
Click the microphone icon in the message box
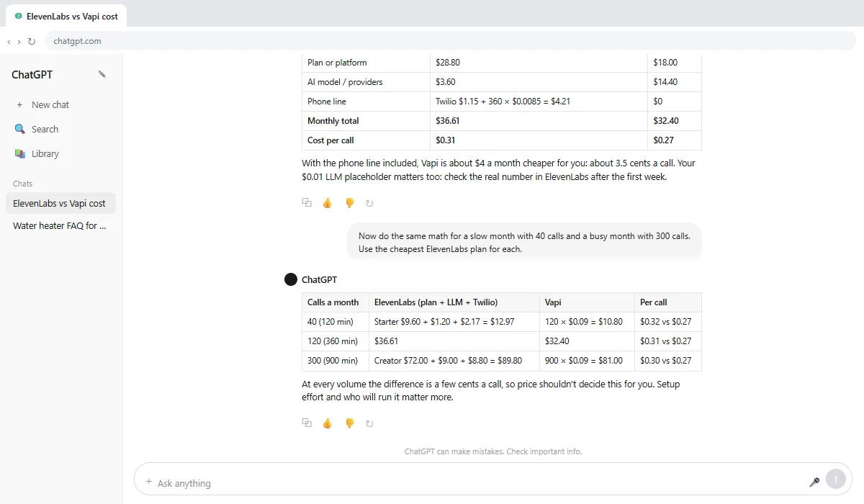(815, 482)
